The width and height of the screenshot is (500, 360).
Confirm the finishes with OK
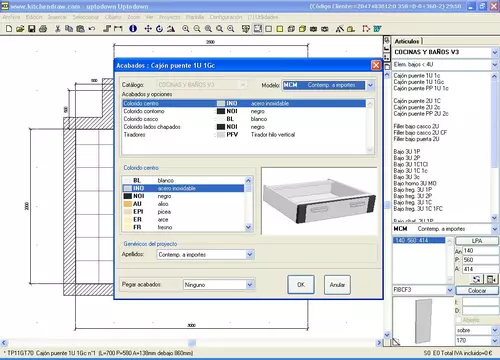tap(301, 285)
